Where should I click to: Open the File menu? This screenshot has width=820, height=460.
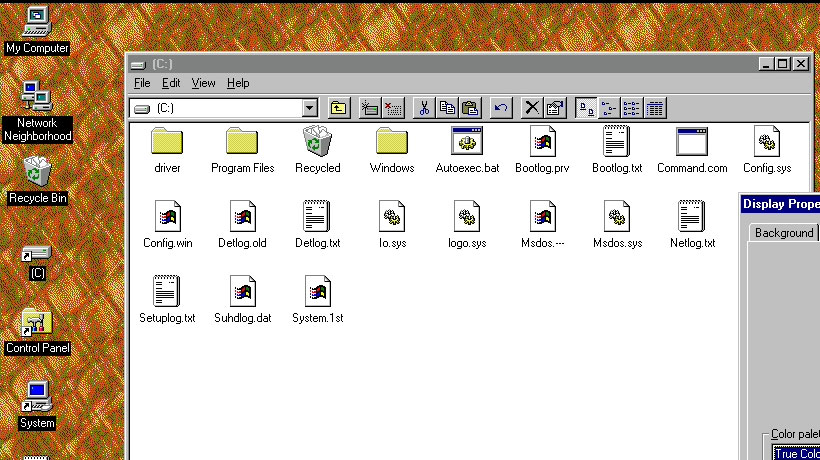[x=142, y=83]
